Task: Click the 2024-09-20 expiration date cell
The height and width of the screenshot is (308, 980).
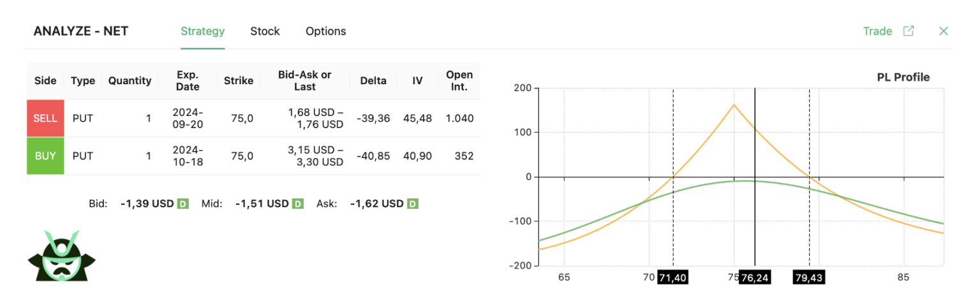Action: 188,118
